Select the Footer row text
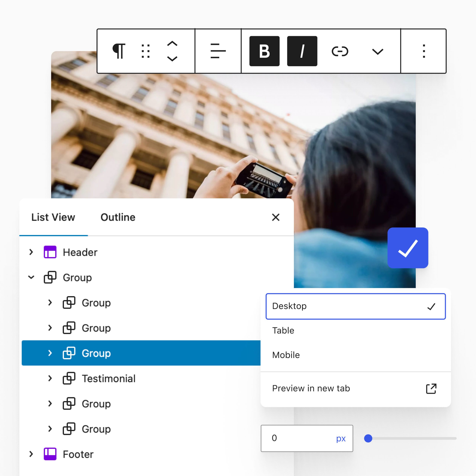The width and height of the screenshot is (476, 476). tap(78, 454)
